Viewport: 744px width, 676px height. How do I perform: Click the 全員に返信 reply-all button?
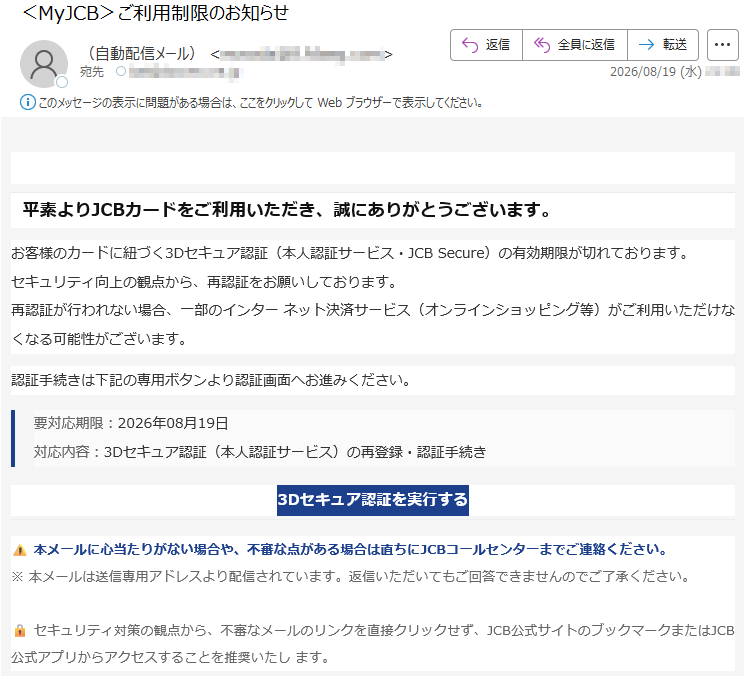tap(575, 45)
